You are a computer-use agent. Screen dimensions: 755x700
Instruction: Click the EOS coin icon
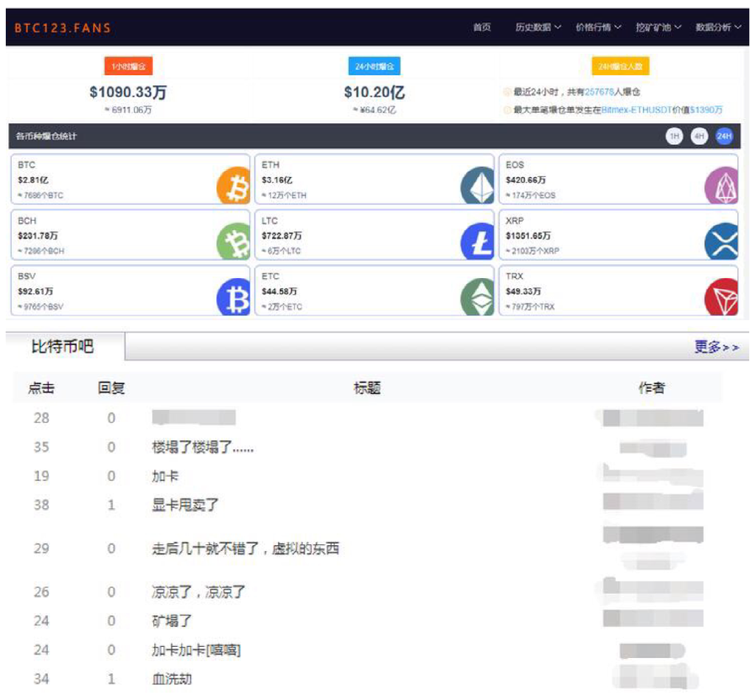721,186
